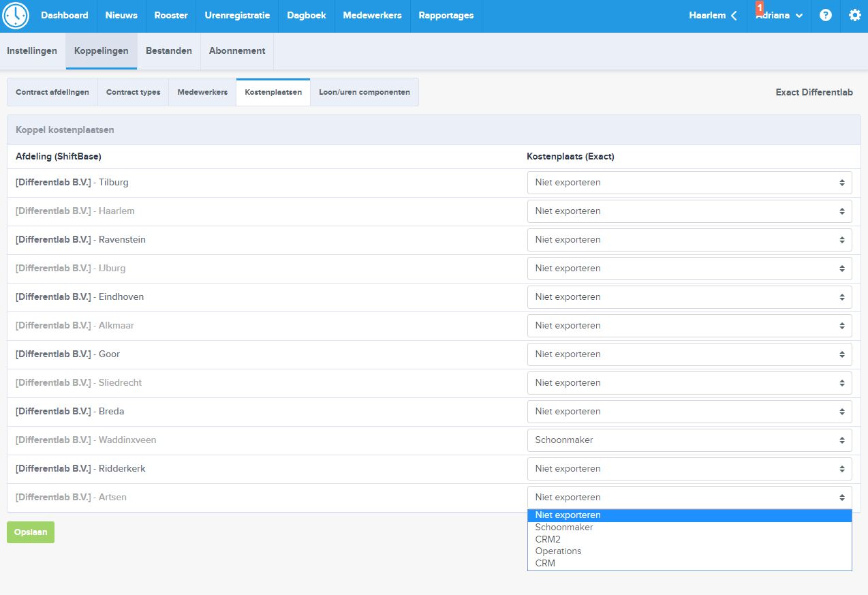Expand the Breda kostenplaats dropdown

(689, 412)
